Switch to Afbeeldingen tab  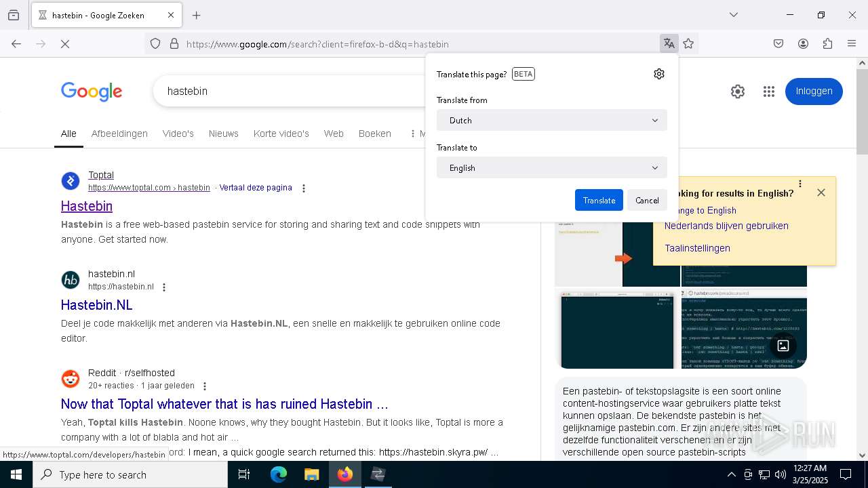pos(119,134)
